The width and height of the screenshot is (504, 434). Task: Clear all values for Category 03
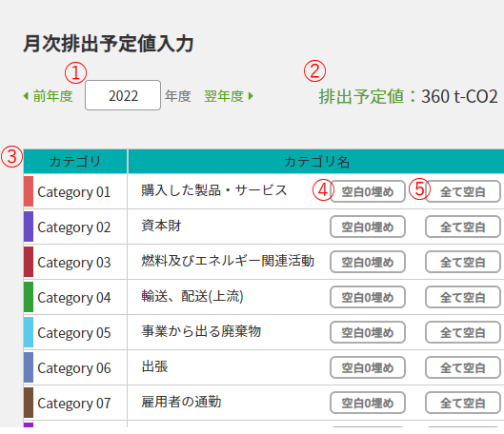point(463,263)
